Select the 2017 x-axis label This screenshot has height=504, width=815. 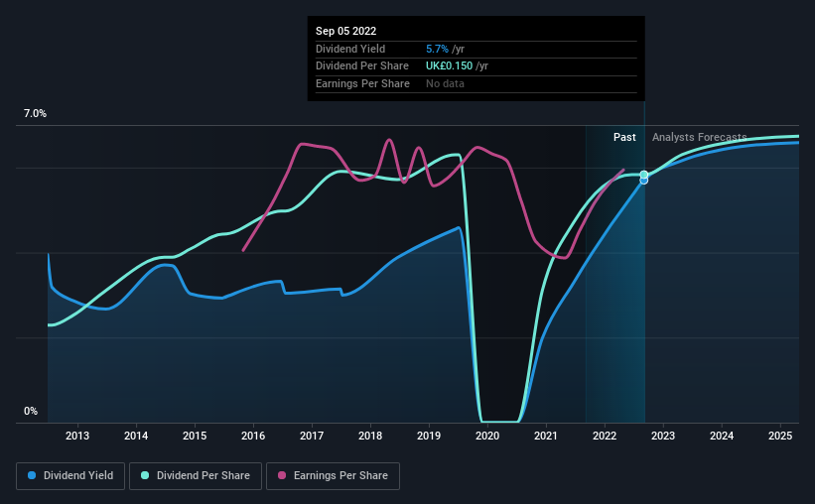(x=312, y=436)
